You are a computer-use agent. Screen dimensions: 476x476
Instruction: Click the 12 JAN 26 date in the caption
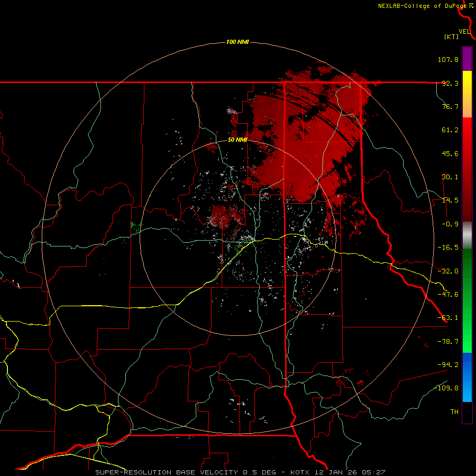pos(337,472)
